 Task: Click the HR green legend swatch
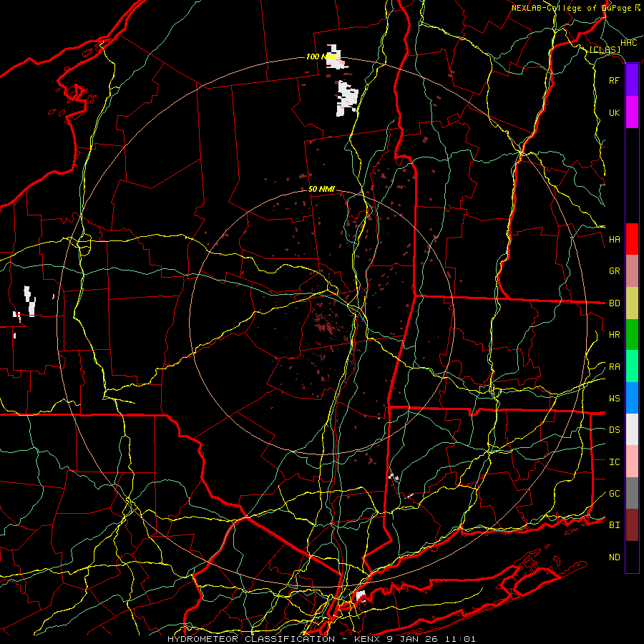632,334
